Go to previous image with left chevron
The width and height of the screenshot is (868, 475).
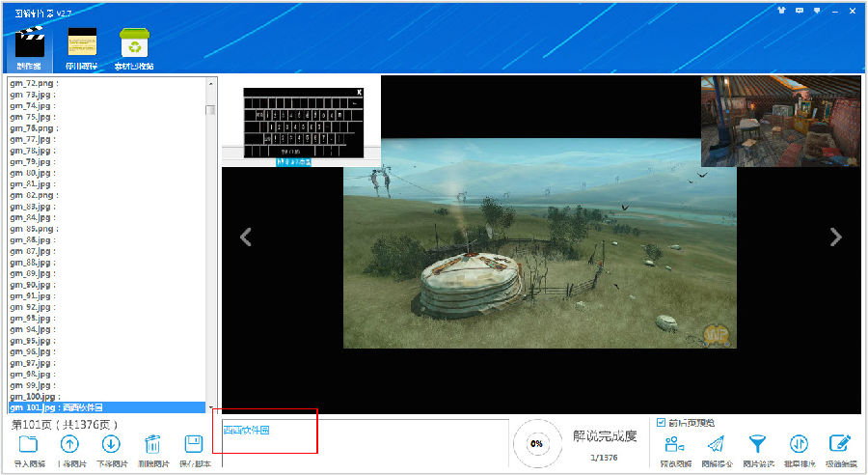(x=246, y=237)
